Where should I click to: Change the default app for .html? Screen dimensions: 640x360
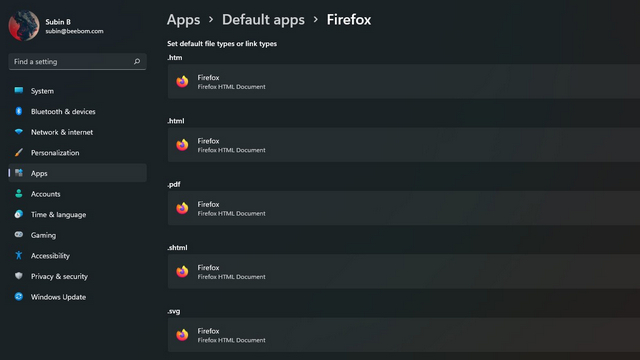click(x=404, y=144)
